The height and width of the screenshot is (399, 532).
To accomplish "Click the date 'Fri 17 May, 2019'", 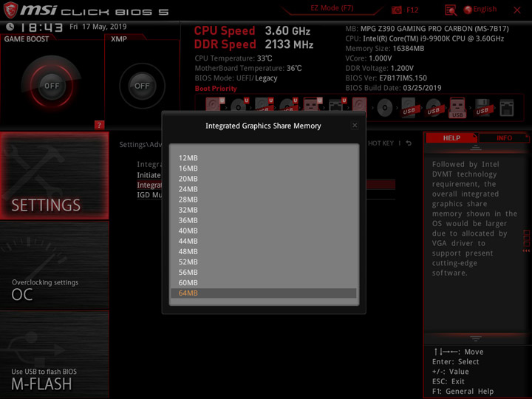I will [x=98, y=27].
